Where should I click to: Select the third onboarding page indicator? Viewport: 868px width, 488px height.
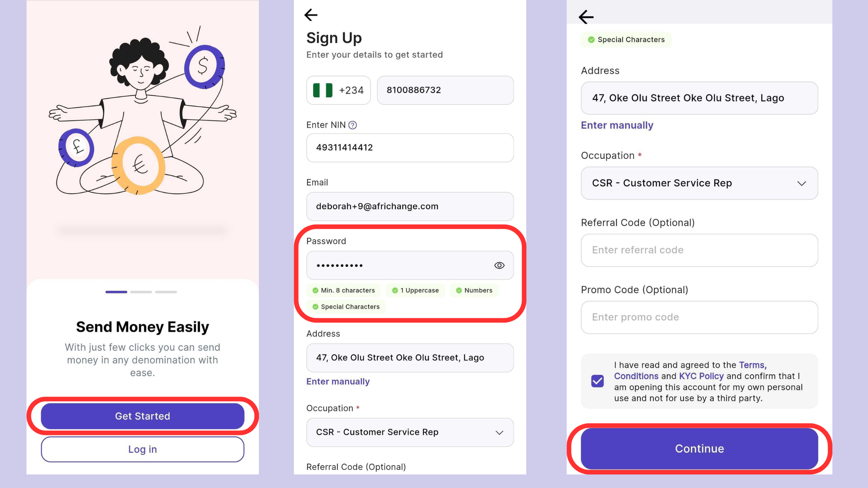[x=166, y=292]
